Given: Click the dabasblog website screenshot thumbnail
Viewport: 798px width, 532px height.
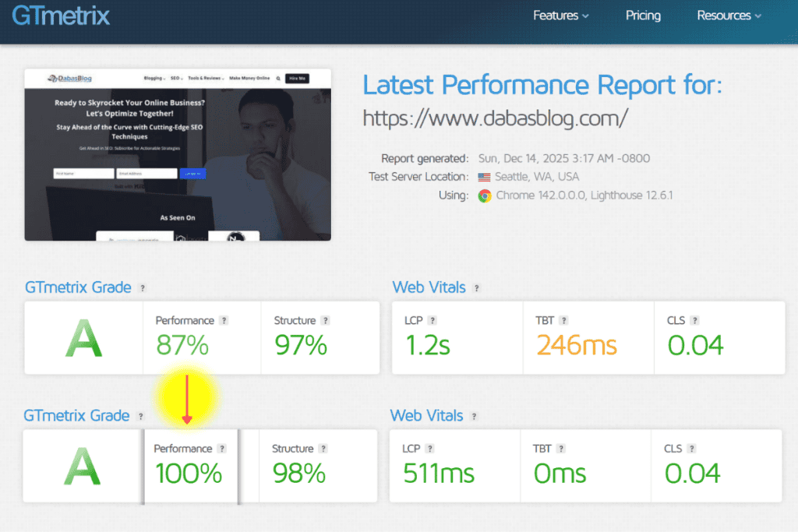Looking at the screenshot, I should (x=178, y=155).
